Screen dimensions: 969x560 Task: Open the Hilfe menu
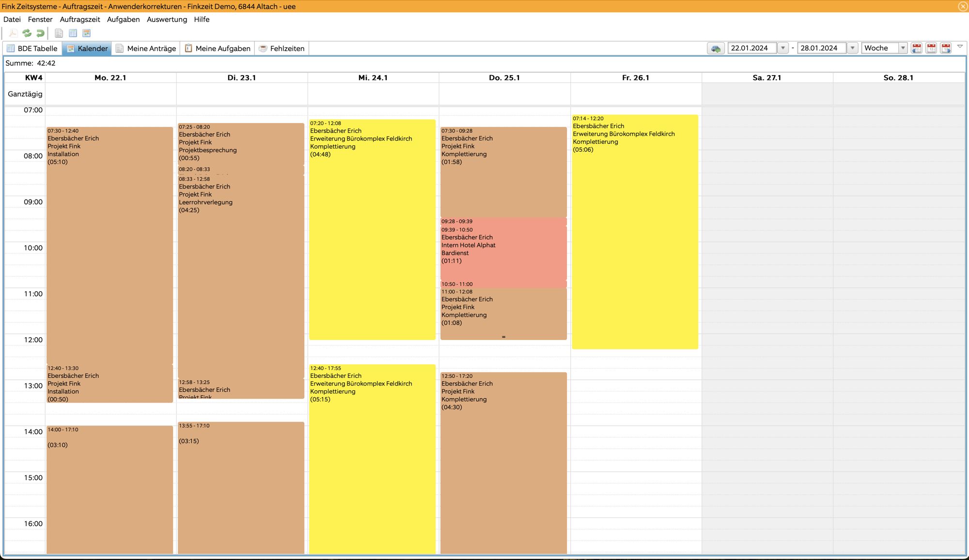(202, 19)
